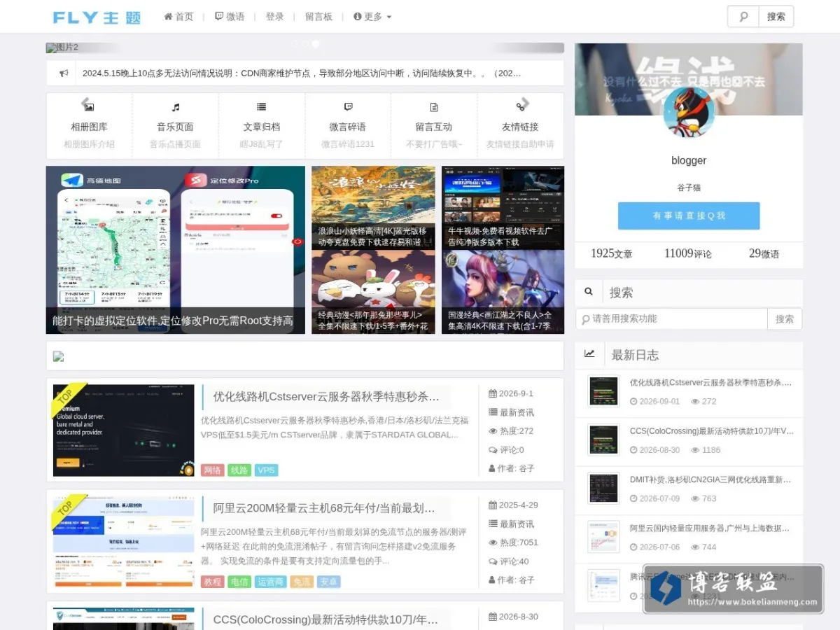Image resolution: width=840 pixels, height=630 pixels.
Task: Click the 网络 tag on Cstserver post
Action: tap(213, 470)
